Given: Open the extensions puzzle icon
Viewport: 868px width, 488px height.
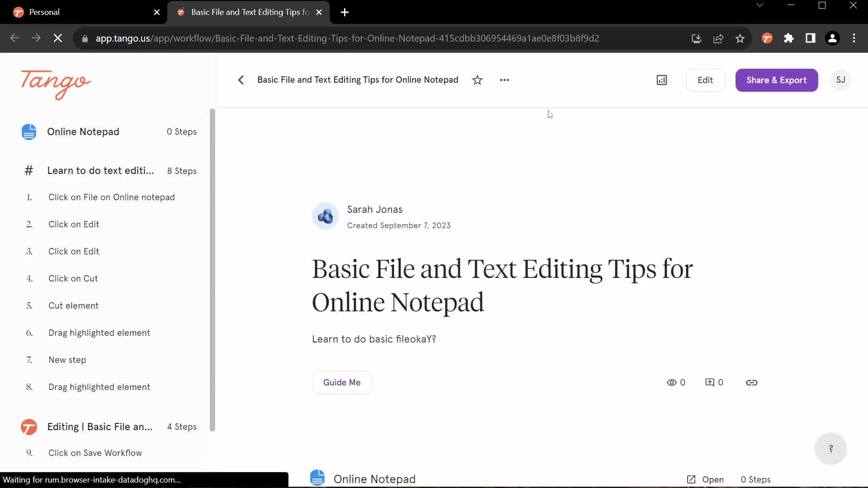Looking at the screenshot, I should coord(789,38).
